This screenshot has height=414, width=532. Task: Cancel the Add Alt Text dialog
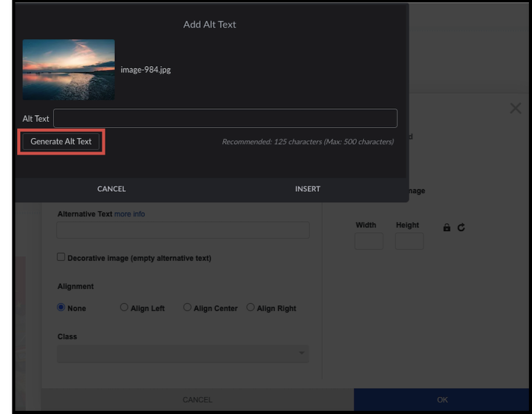point(112,189)
